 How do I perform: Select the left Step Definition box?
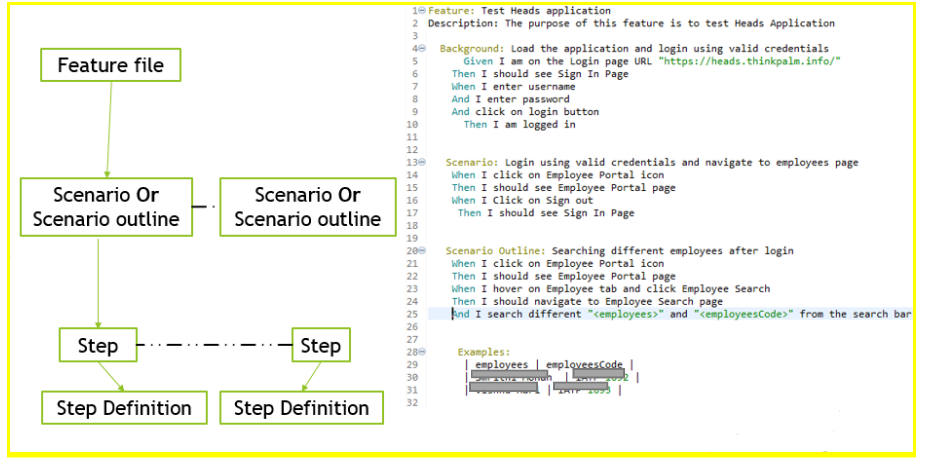tap(123, 407)
